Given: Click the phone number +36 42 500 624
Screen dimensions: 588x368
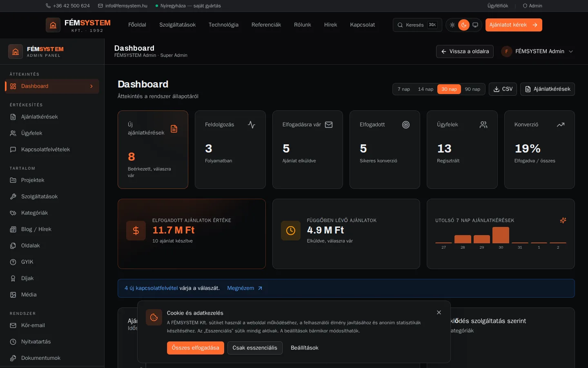Looking at the screenshot, I should tap(68, 6).
